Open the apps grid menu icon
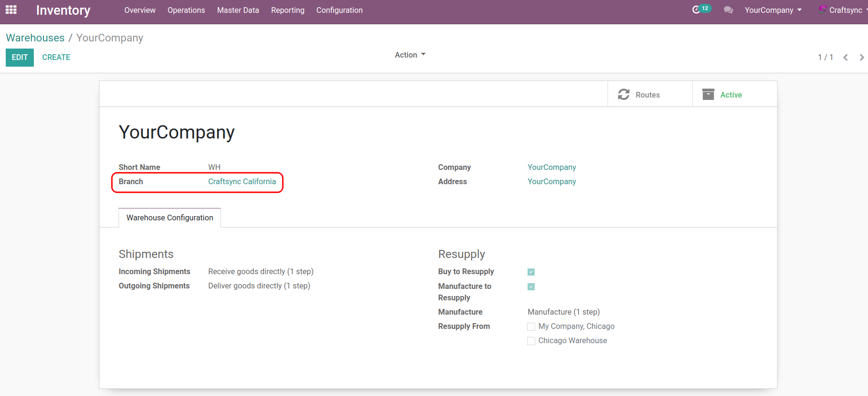This screenshot has width=868, height=396. [11, 10]
